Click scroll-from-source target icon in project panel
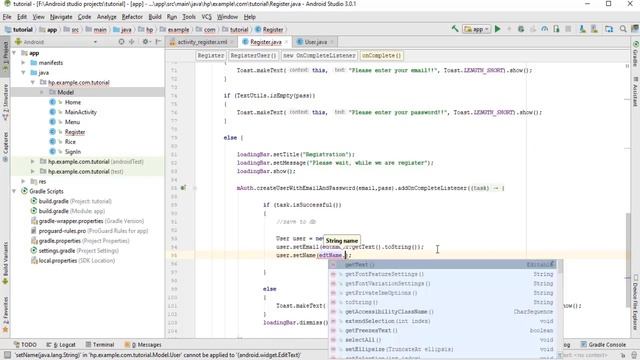Screen dimensions: 640x360 [x=121, y=42]
